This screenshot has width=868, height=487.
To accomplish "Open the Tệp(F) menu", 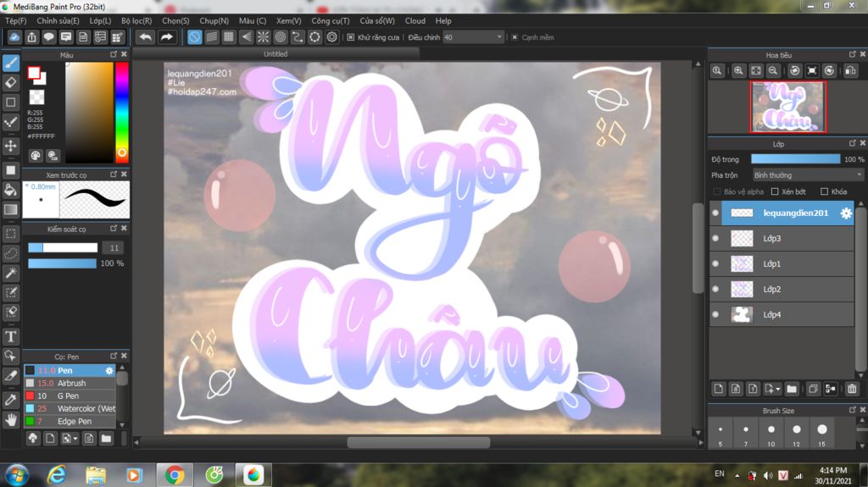I will [x=15, y=20].
